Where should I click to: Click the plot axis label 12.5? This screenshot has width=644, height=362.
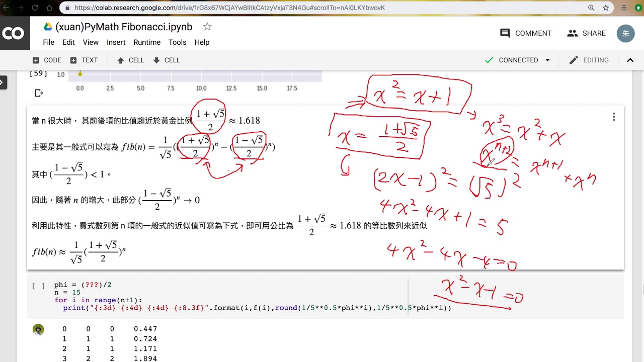pyautogui.click(x=231, y=88)
